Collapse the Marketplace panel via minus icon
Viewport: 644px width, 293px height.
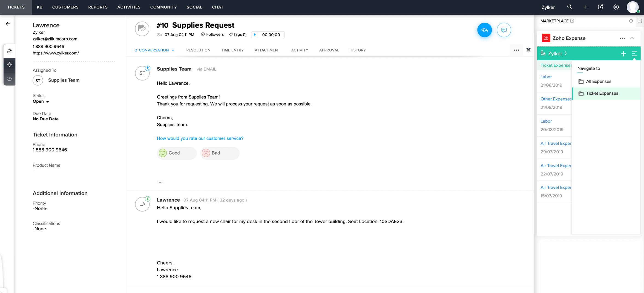tap(640, 21)
